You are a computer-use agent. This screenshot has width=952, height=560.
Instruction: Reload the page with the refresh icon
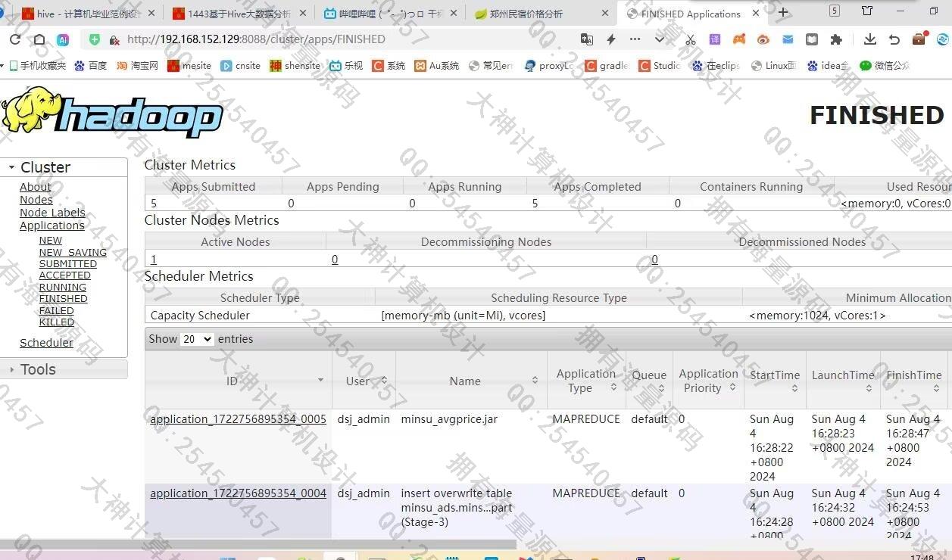(x=15, y=39)
